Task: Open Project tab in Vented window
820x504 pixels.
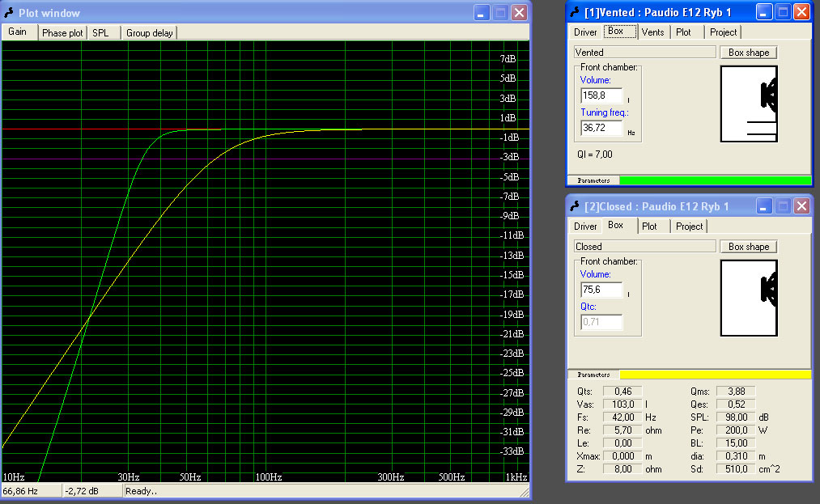Action: point(723,32)
